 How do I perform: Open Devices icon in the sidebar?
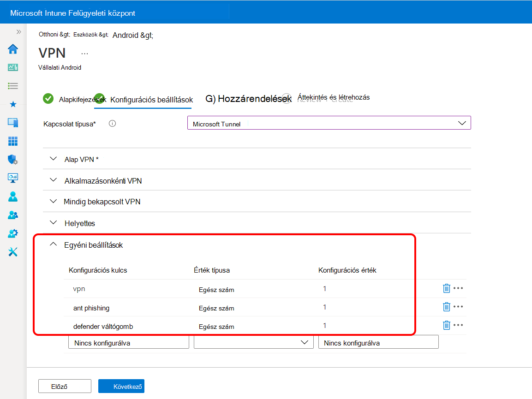click(13, 123)
